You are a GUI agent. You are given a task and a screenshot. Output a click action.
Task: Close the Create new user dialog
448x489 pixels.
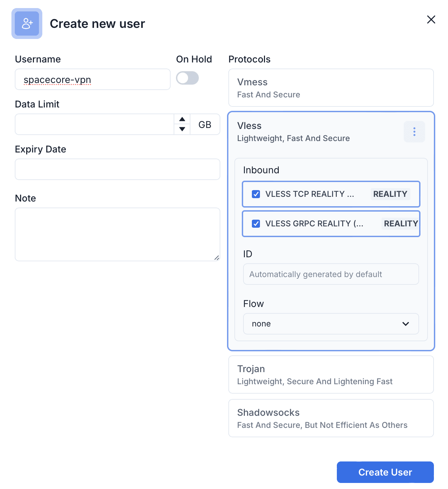431,19
